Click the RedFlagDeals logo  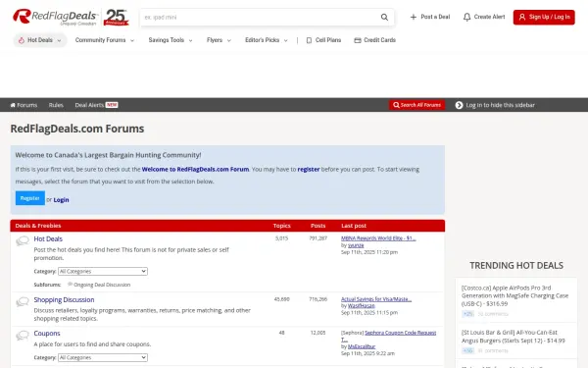pos(55,17)
